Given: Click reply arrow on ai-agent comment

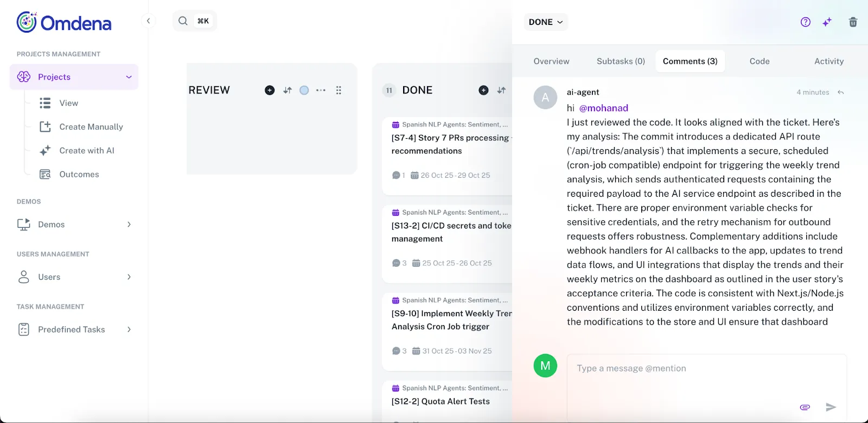Looking at the screenshot, I should point(841,92).
